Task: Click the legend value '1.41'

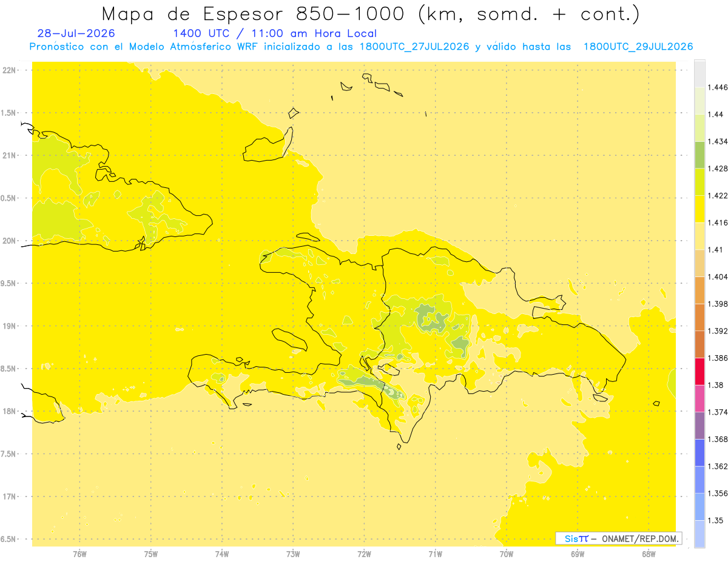Action: 716,250
